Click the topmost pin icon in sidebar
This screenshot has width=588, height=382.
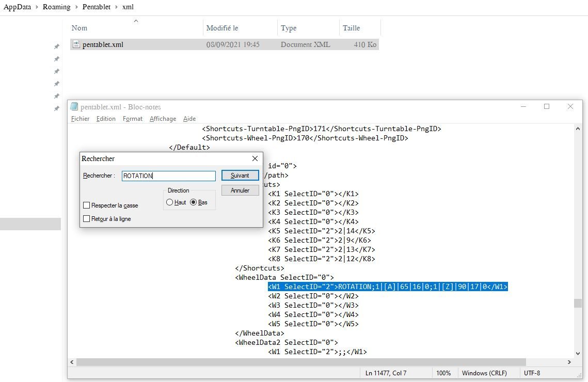[57, 46]
